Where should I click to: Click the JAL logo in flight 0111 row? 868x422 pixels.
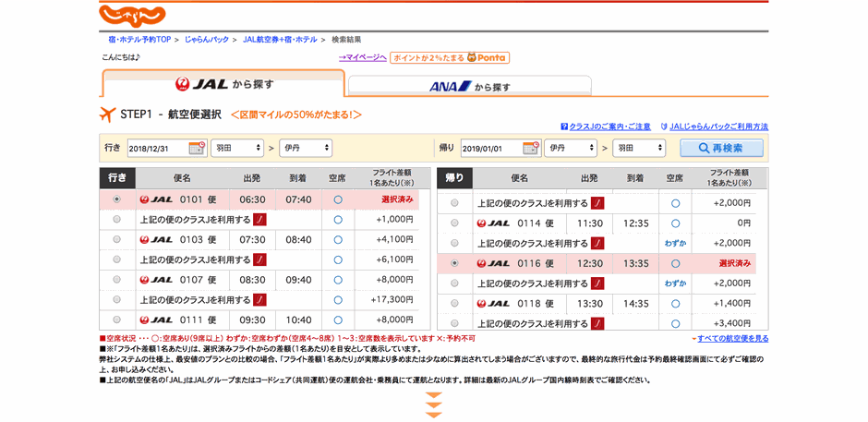point(157,320)
